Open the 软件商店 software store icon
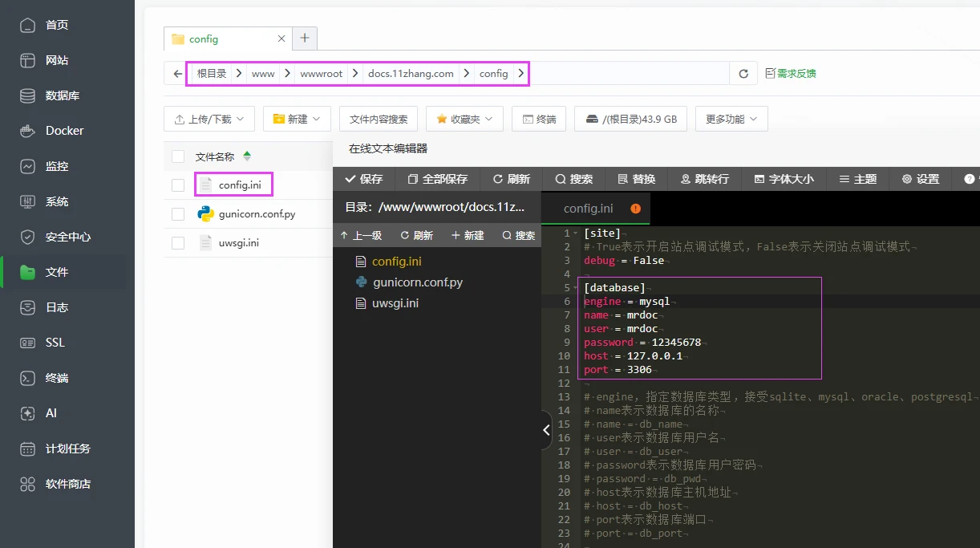980x548 pixels. pyautogui.click(x=28, y=484)
